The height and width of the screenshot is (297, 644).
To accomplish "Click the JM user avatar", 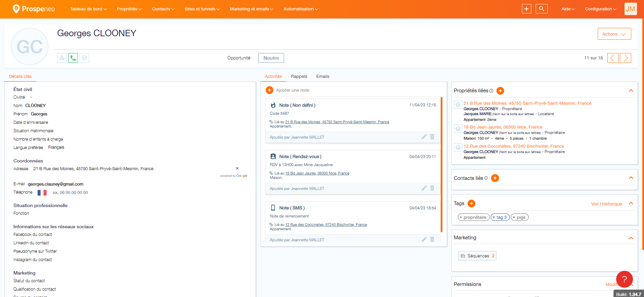I will click(631, 9).
